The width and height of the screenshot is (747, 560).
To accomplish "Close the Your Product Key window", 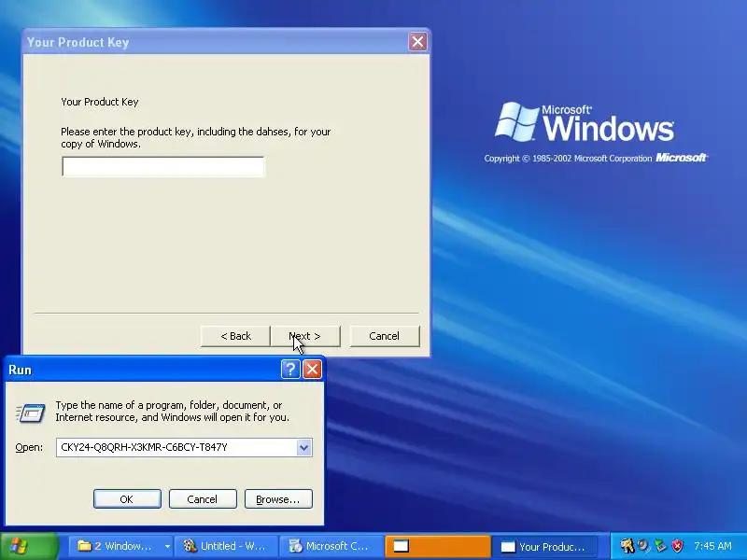I will [x=417, y=42].
